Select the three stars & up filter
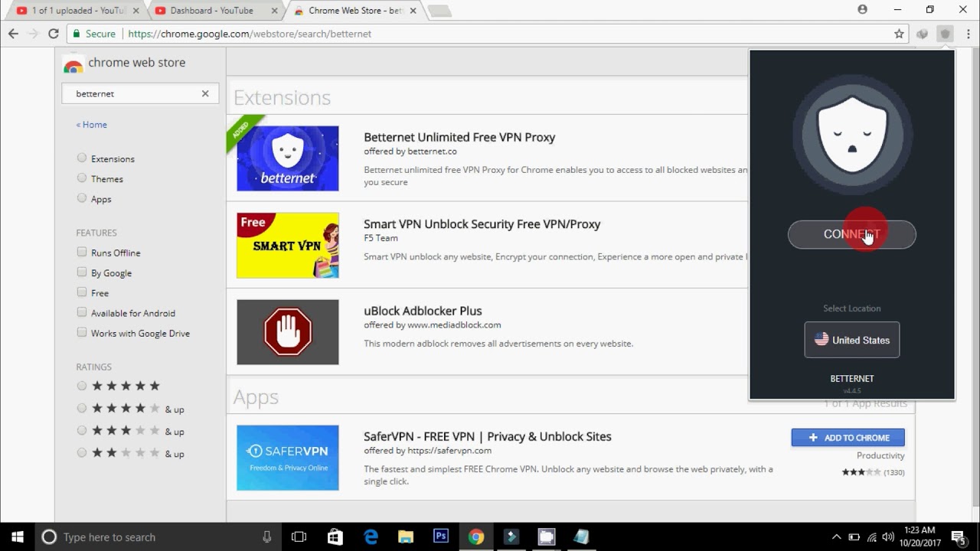 click(82, 431)
